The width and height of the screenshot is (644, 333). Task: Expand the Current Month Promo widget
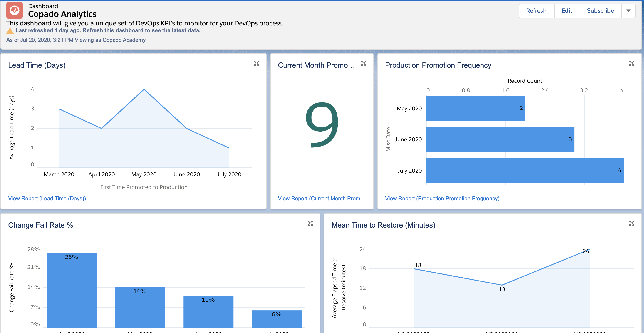[x=364, y=63]
